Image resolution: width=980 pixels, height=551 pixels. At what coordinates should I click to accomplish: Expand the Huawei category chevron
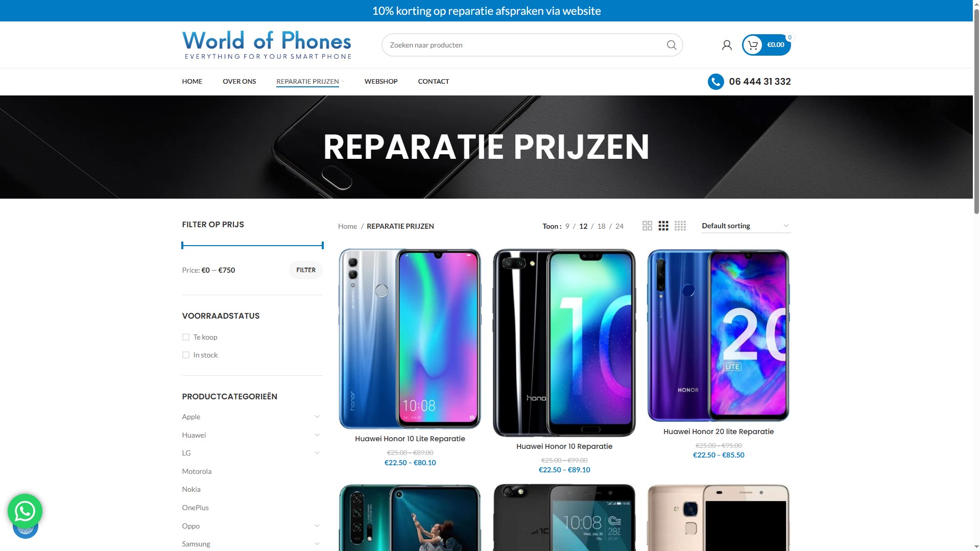[317, 435]
